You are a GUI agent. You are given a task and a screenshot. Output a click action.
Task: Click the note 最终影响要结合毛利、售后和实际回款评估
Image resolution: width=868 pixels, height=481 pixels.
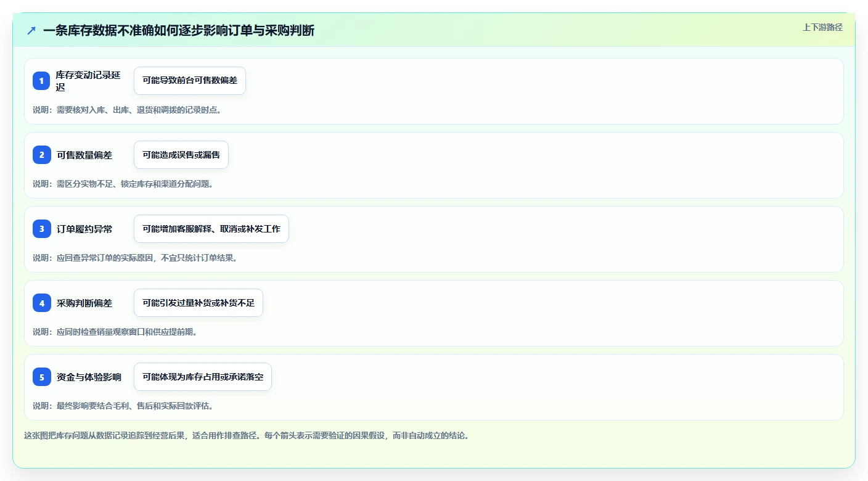123,406
